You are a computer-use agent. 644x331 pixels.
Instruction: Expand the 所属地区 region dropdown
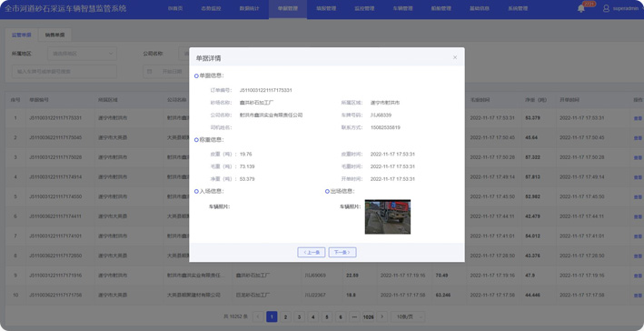(82, 54)
